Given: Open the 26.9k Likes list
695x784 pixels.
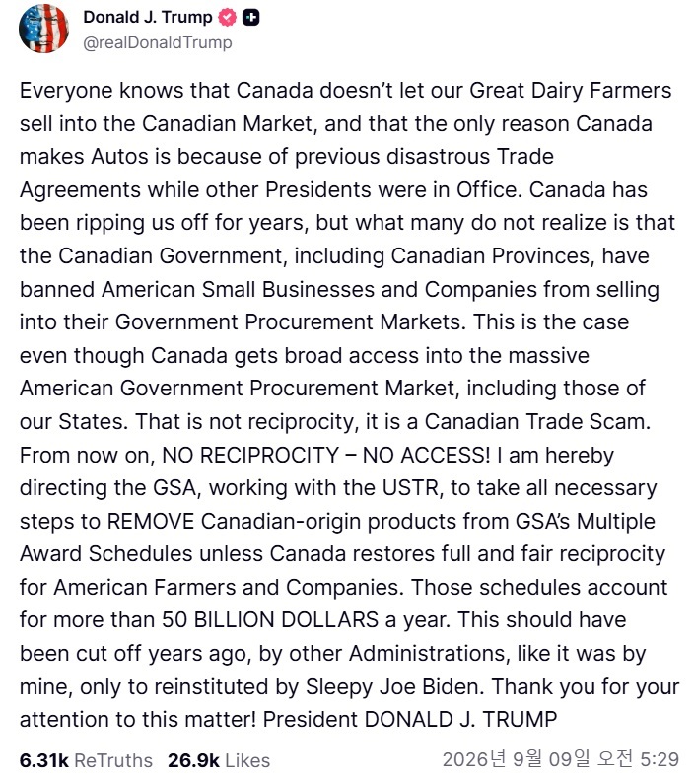Looking at the screenshot, I should coord(219,760).
